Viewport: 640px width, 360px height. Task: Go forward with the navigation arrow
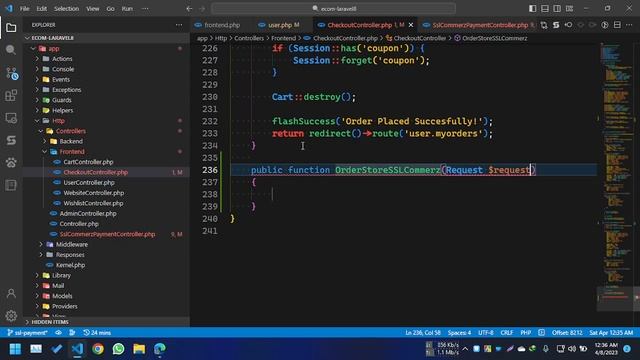click(202, 9)
